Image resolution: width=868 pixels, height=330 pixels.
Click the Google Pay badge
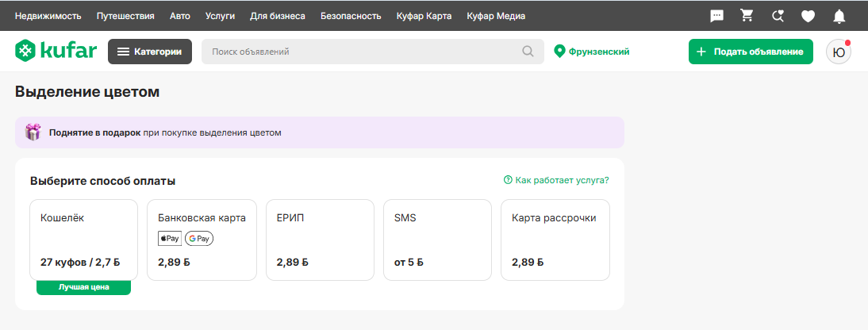(199, 239)
